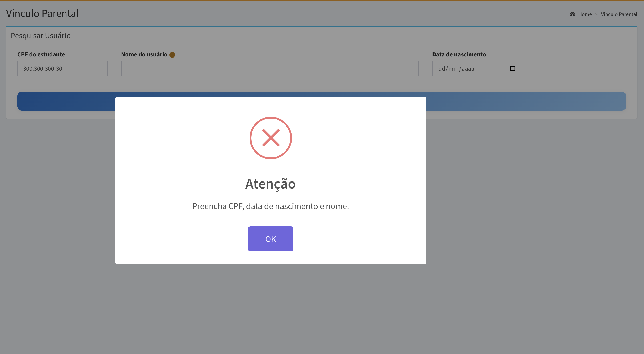
Task: Open the date picker calendar icon
Action: point(512,68)
